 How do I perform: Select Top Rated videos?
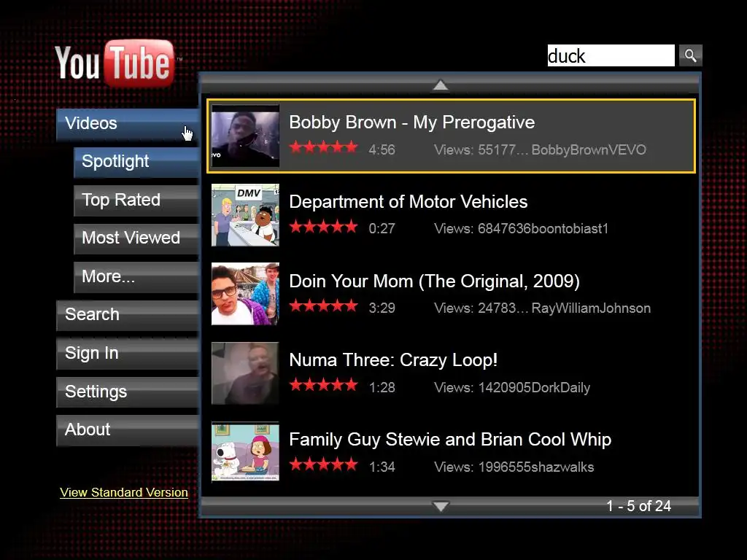(136, 201)
